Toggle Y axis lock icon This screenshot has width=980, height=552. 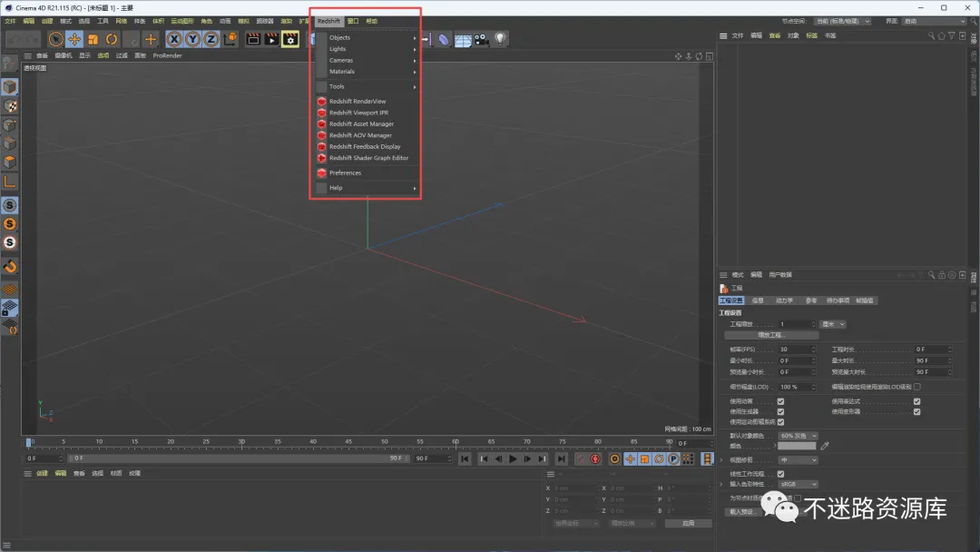(x=192, y=39)
